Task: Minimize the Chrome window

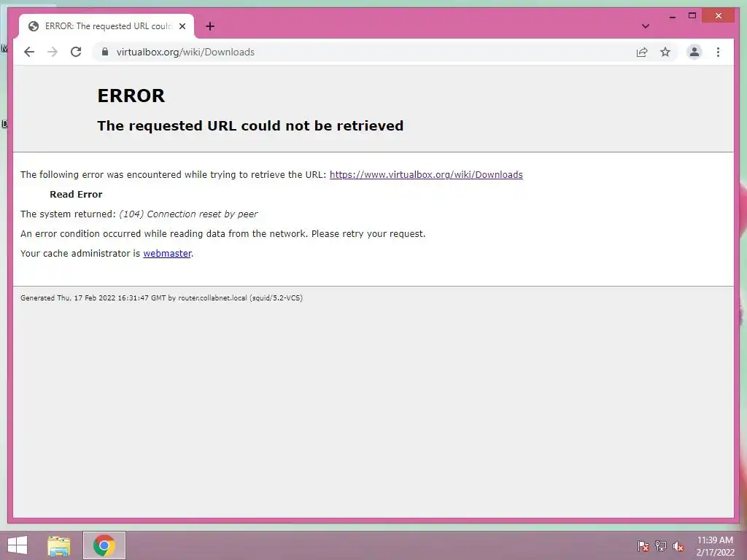Action: 672,16
